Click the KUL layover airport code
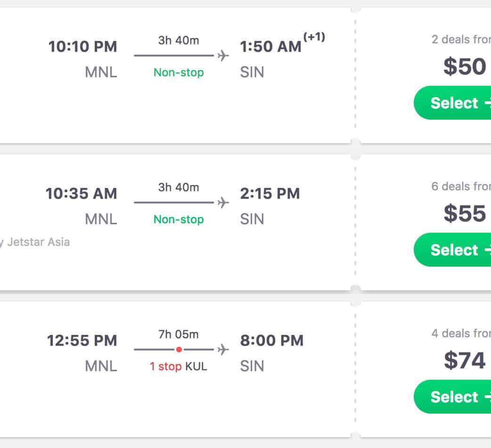The height and width of the screenshot is (448, 491). click(x=196, y=367)
